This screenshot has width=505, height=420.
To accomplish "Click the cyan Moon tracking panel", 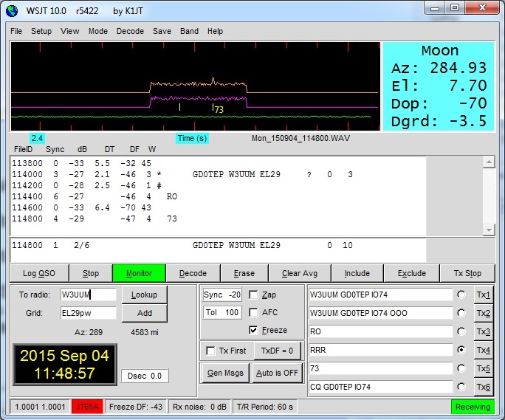I will [438, 87].
